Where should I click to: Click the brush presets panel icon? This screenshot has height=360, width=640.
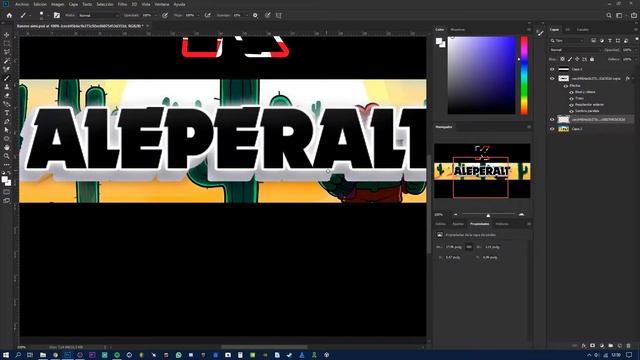540,33
